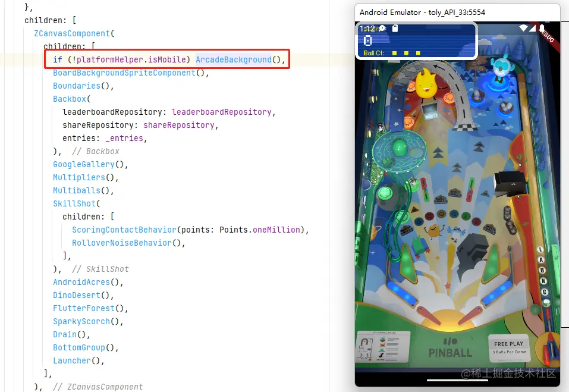Click BoardBackgroundSpriteComponent line
The image size is (569, 392).
[131, 73]
